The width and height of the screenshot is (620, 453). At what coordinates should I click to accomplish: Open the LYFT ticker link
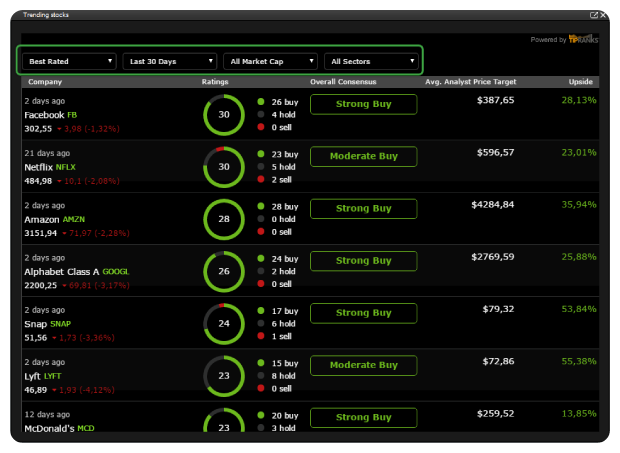tap(53, 376)
